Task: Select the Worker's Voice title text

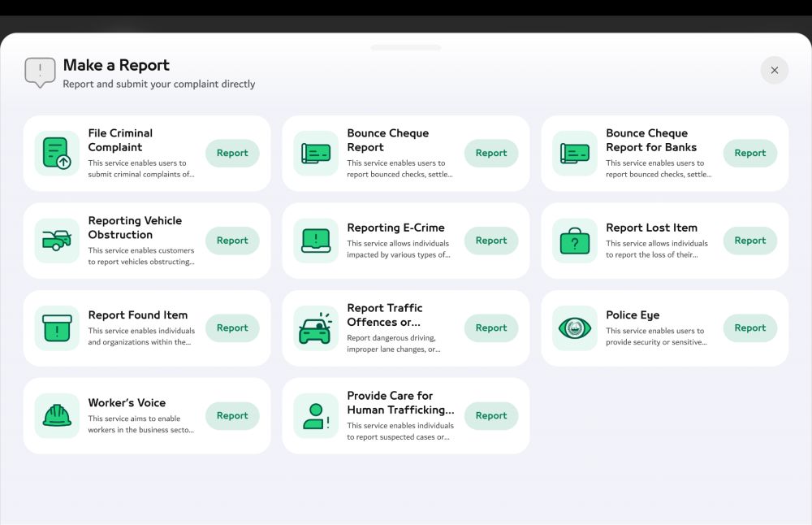Action: [127, 403]
